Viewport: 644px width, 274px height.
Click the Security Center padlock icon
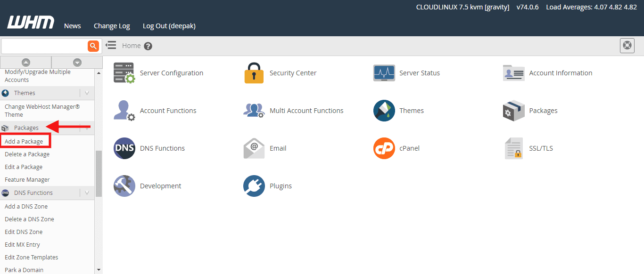click(254, 73)
